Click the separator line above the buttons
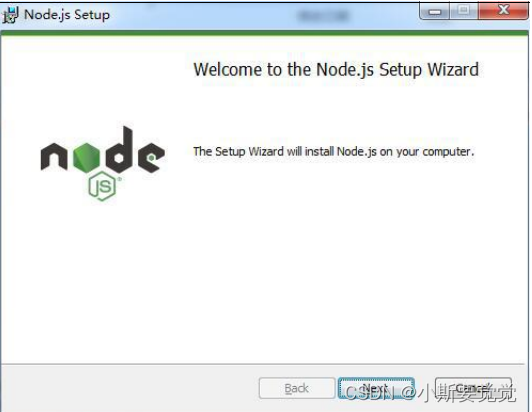532x412 pixels. tap(263, 364)
